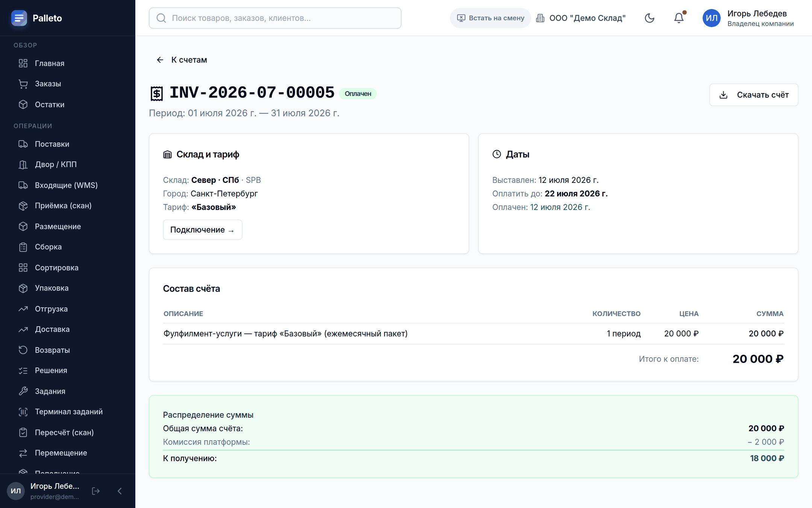Open company switcher ООО "Демо Склад"
The image size is (812, 508).
pyautogui.click(x=581, y=18)
